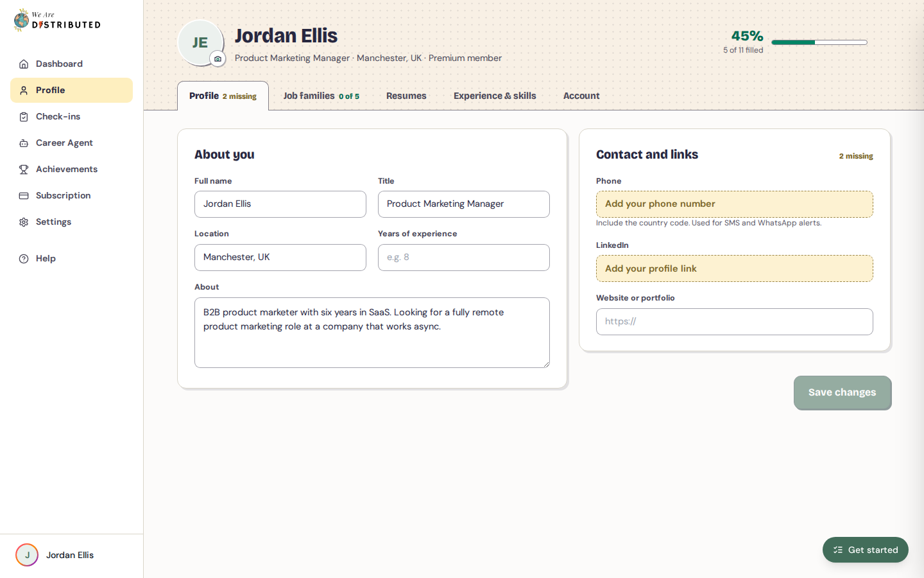Focus the Location input field

[280, 258]
